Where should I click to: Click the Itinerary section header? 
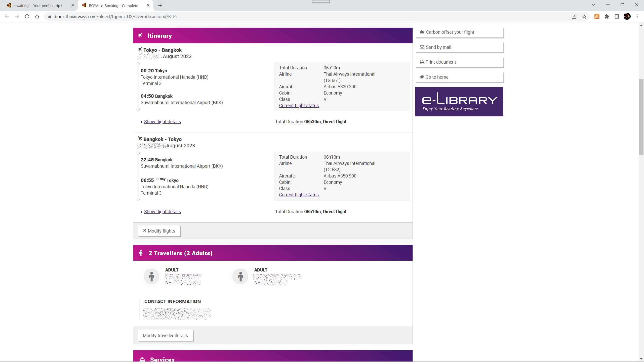[273, 35]
